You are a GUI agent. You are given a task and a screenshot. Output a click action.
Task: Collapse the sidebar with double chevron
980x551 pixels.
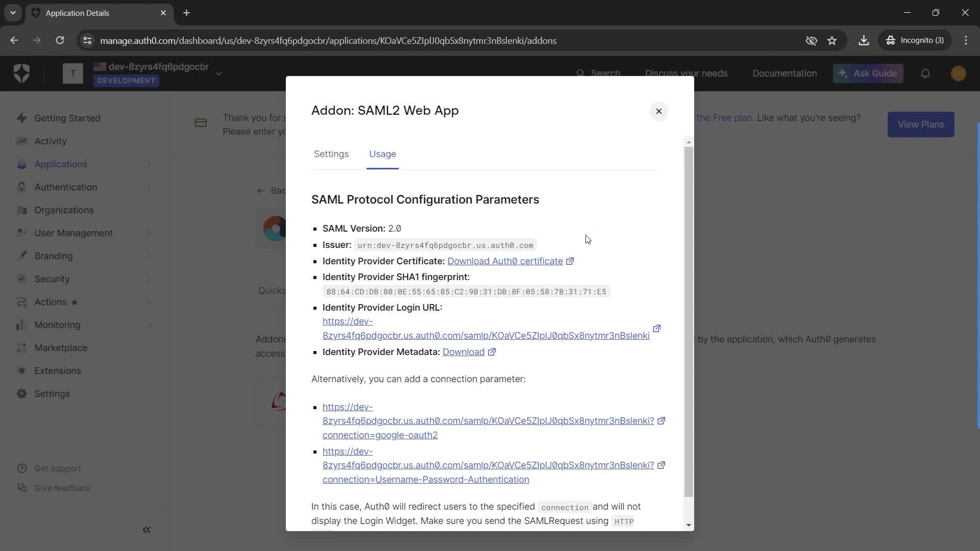(x=146, y=530)
